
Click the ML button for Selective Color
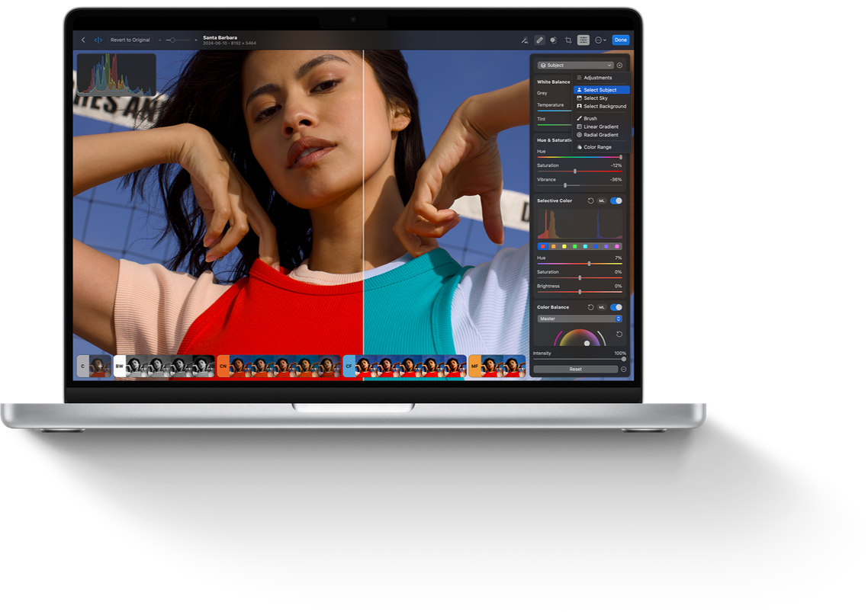601,200
